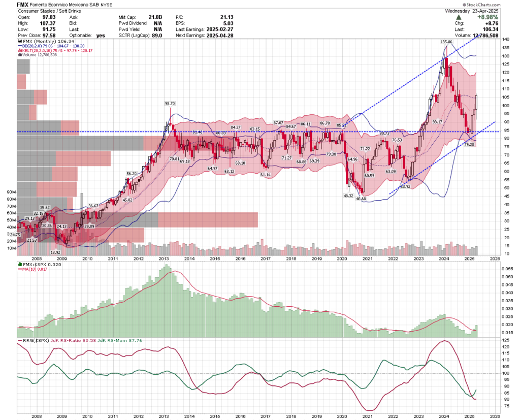Open the red KELT channel indicator icon
Image resolution: width=520 pixels, height=420 pixels.
click(19, 50)
